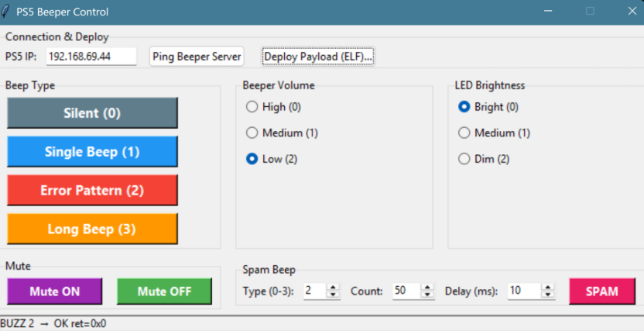Focus the PS5 IP address field
Image resolution: width=644 pixels, height=331 pixels.
click(91, 57)
